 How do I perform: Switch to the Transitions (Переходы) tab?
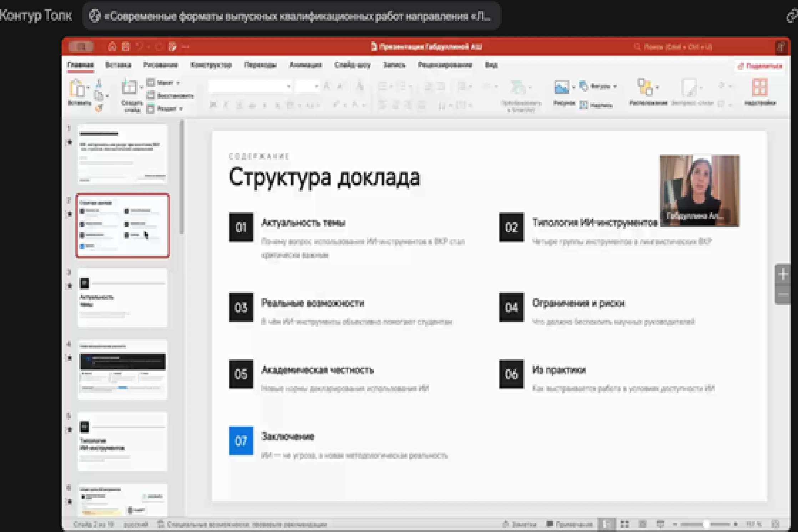(x=260, y=65)
